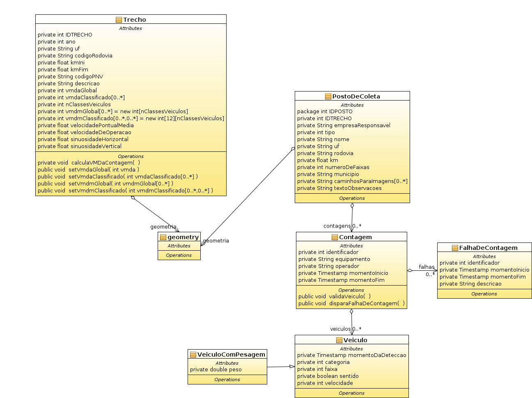Click 'private Timestamp momentoFim' in FalhaDeContagem
The height and width of the screenshot is (398, 532).
(483, 277)
